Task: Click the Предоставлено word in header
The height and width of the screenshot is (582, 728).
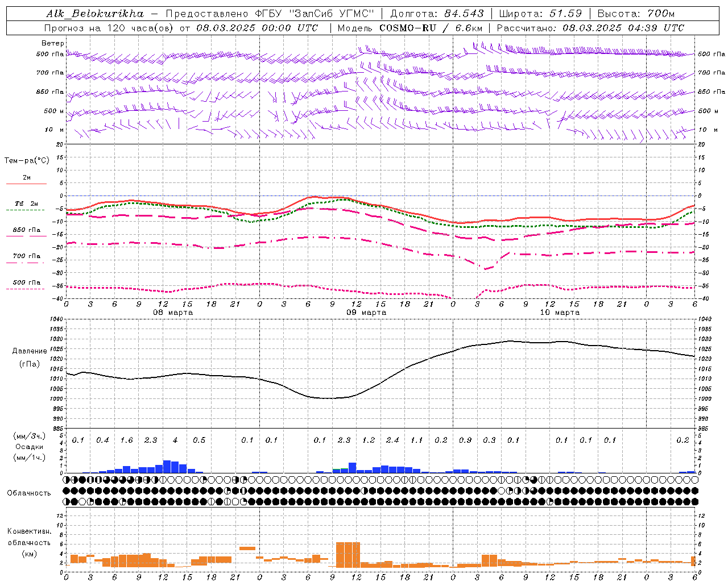Action: coord(205,14)
